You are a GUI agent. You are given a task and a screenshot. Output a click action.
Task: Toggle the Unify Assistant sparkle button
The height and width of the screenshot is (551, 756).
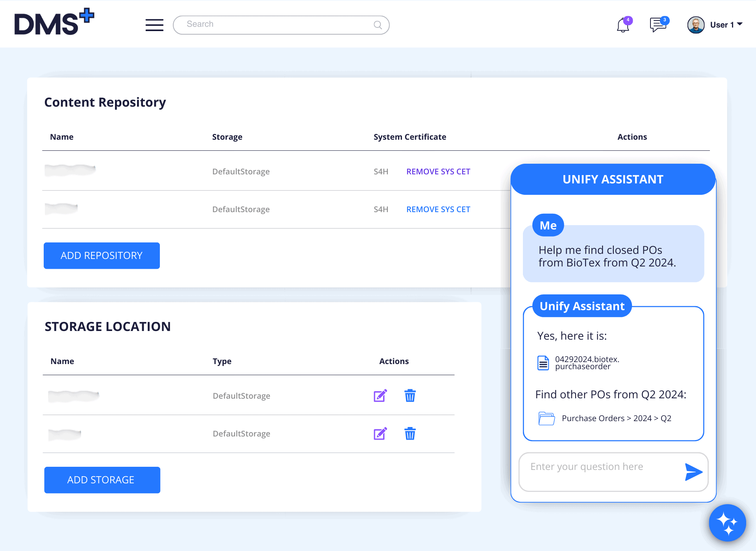(x=727, y=523)
